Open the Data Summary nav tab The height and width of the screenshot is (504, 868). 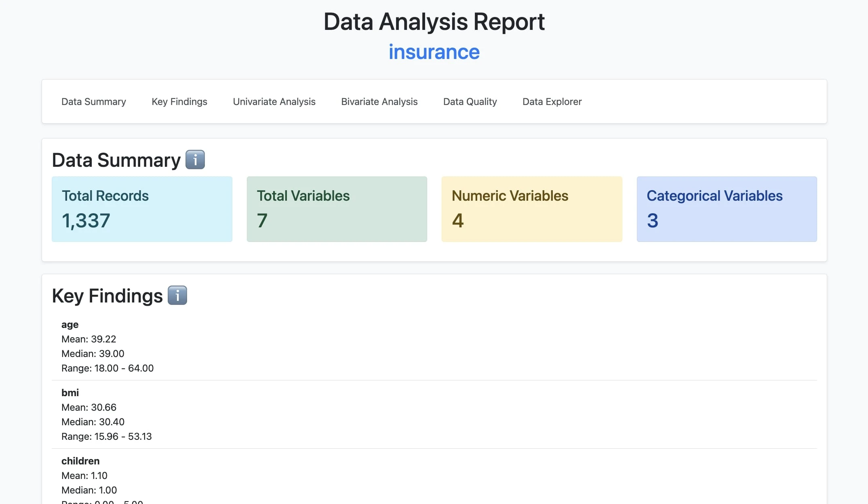[93, 101]
